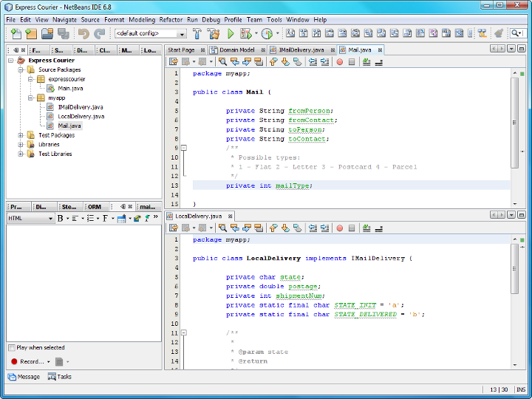
Task: Show open documents list for top editor
Action: pyautogui.click(x=511, y=49)
